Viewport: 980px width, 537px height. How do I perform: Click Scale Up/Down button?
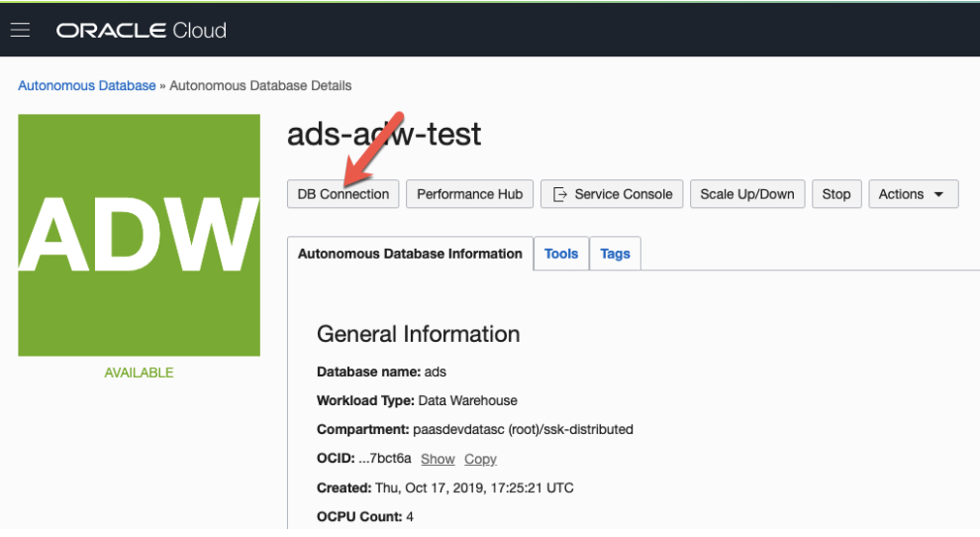tap(747, 194)
